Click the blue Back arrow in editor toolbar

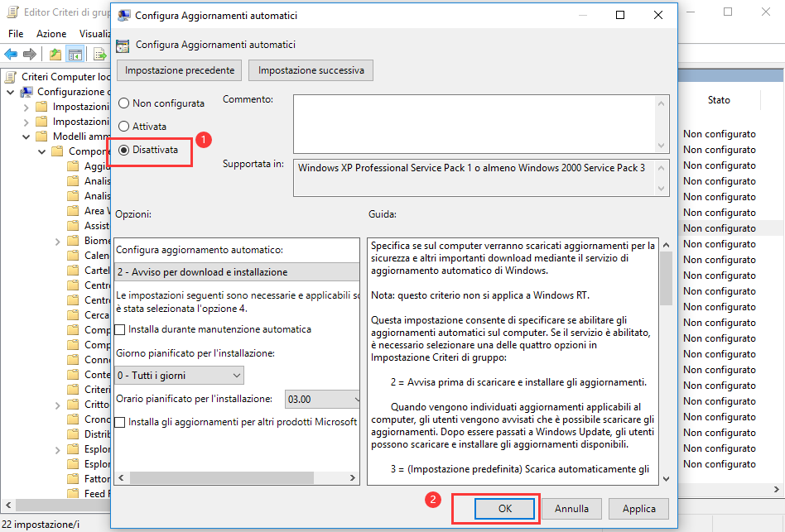point(11,54)
